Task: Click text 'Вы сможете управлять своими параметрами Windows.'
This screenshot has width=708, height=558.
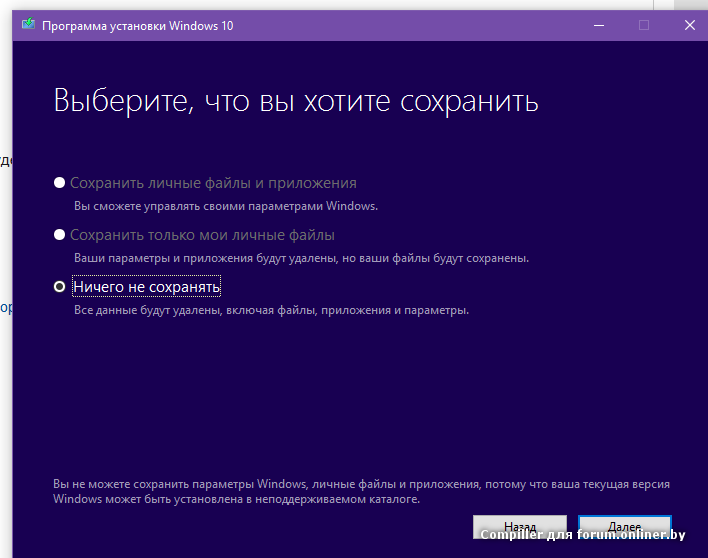Action: [226, 206]
